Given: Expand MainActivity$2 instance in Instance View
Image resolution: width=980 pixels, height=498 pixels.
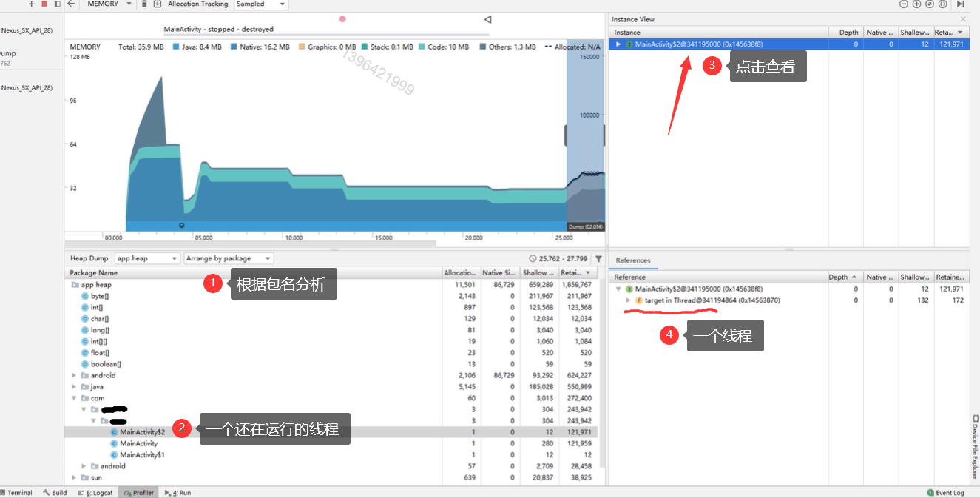Looking at the screenshot, I should point(618,44).
